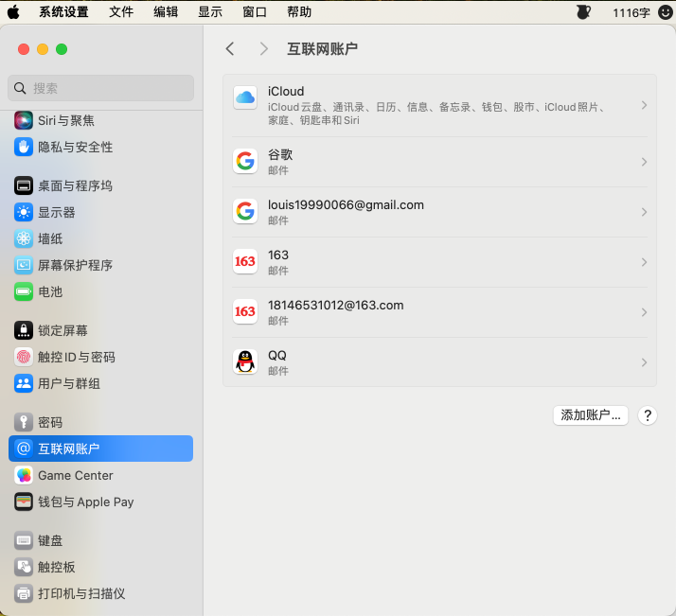Click the smiley face menu bar icon
676x616 pixels.
click(666, 12)
